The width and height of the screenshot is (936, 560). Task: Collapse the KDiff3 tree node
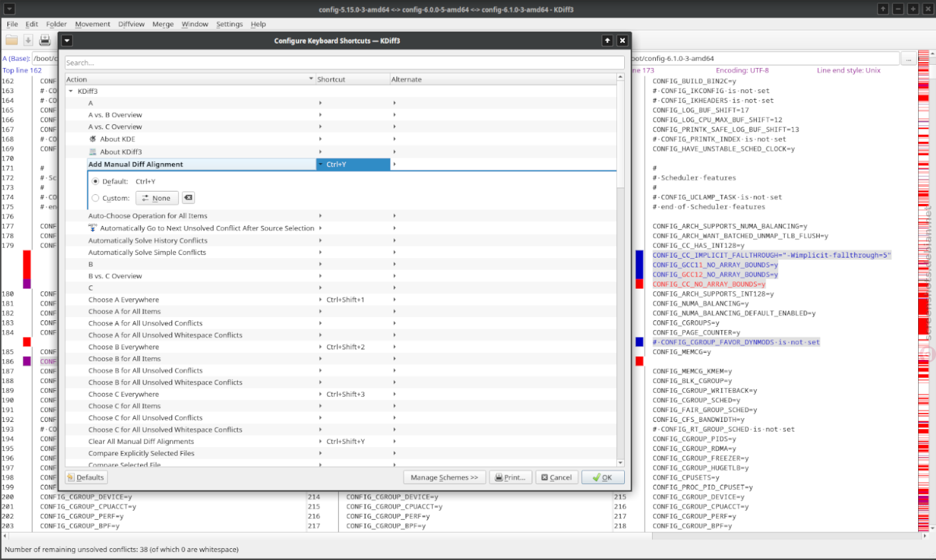click(71, 91)
